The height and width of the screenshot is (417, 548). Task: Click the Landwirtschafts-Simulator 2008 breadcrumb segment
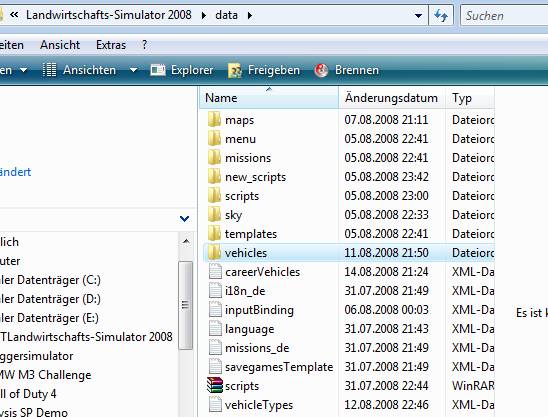point(109,15)
